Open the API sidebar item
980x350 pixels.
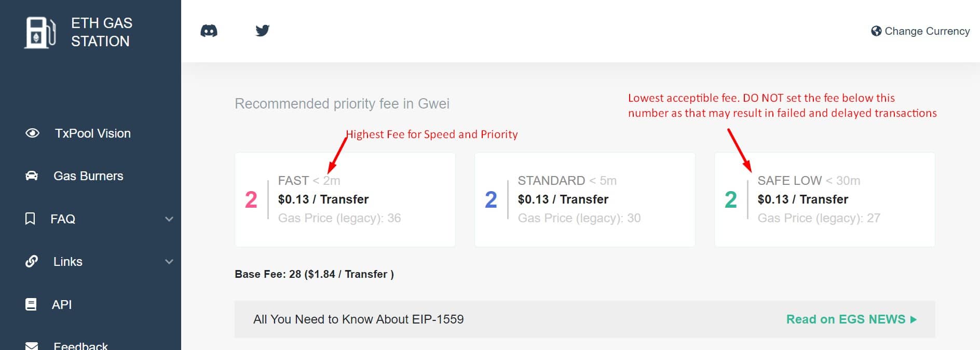click(62, 305)
